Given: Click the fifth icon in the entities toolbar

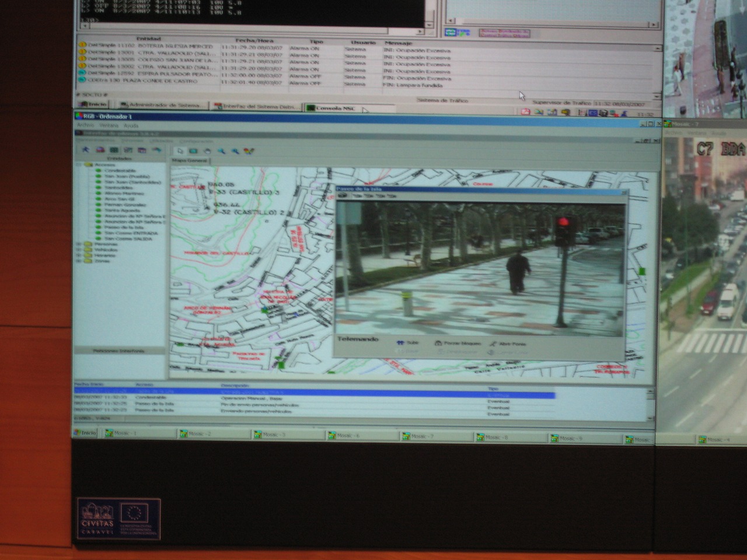Looking at the screenshot, I should pyautogui.click(x=142, y=150).
